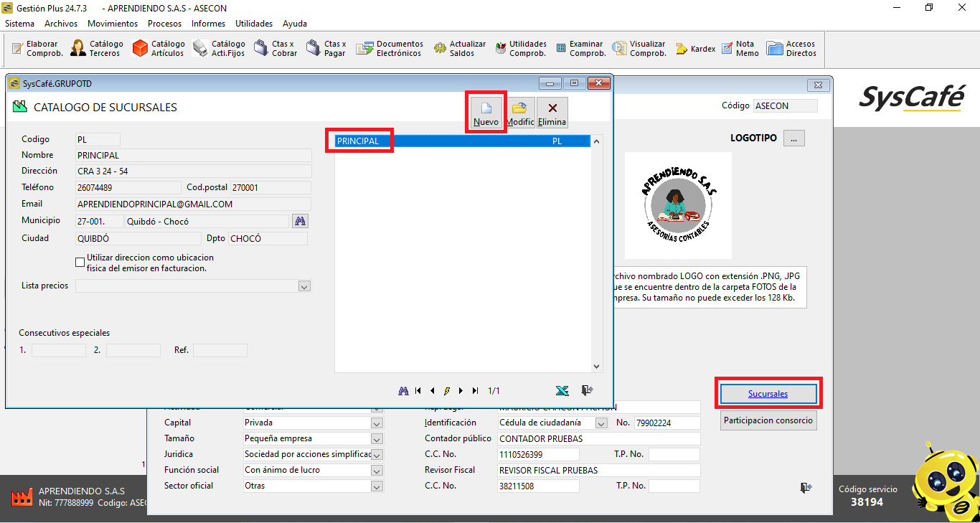Open Catálogo Terceros toolbar icon

[98, 49]
